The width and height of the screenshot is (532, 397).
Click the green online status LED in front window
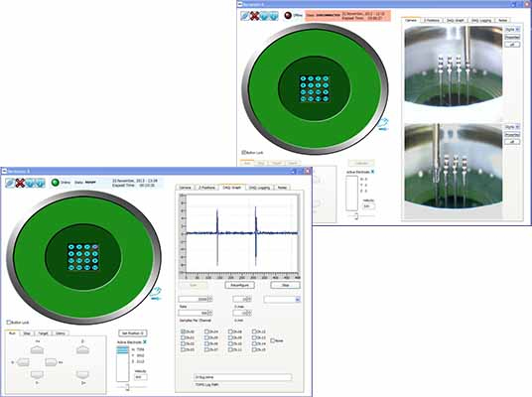tap(56, 183)
